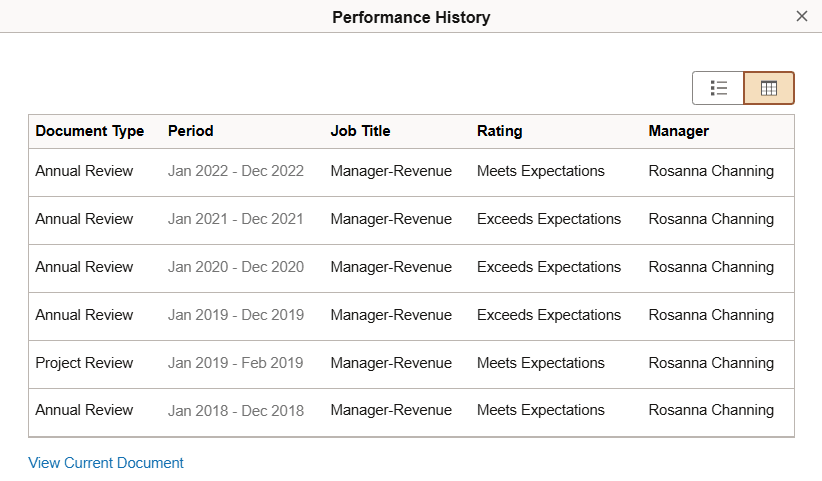Click the Job Title column header
Image resolution: width=822 pixels, height=481 pixels.
360,131
